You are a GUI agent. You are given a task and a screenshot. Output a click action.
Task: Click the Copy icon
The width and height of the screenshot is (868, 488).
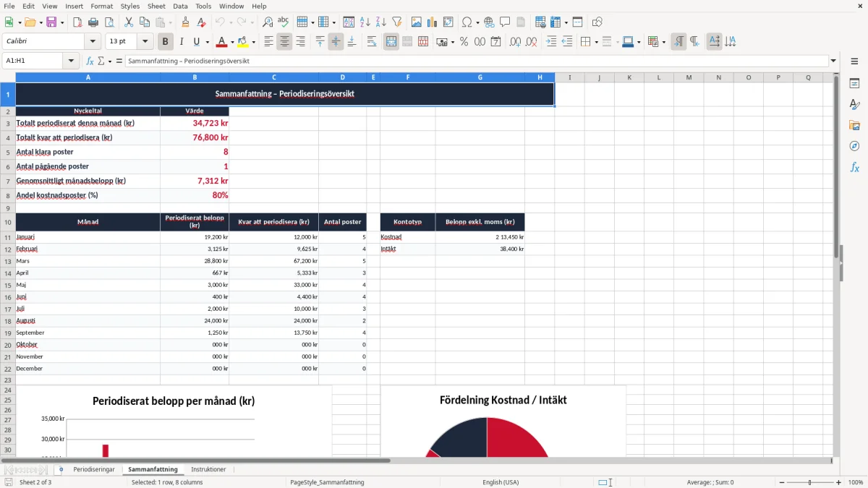pos(144,22)
